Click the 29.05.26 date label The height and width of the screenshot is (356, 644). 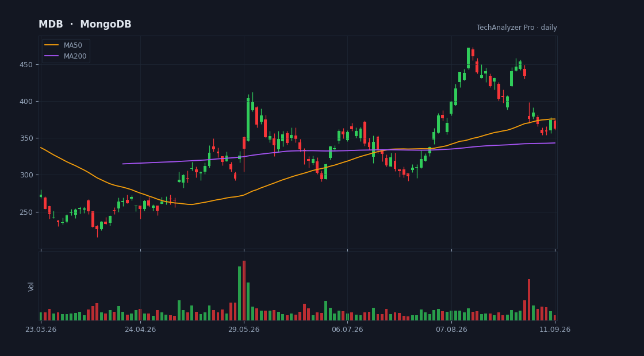coord(244,330)
